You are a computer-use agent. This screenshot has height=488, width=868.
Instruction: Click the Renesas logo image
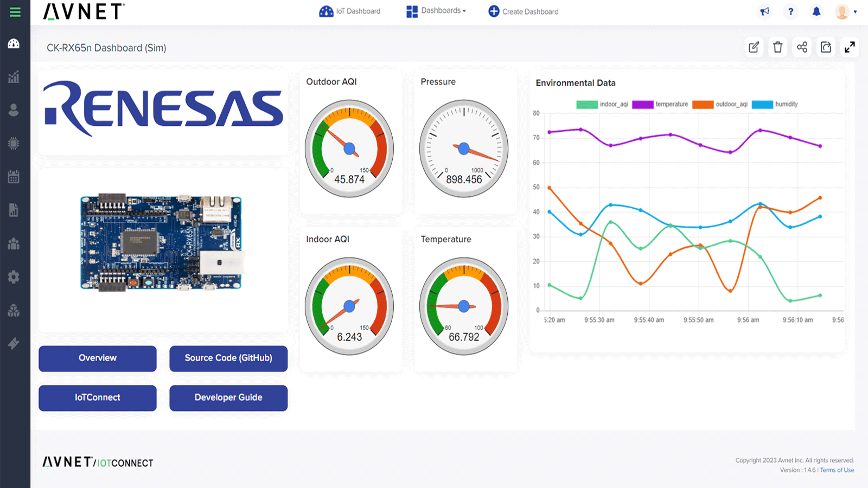[163, 108]
